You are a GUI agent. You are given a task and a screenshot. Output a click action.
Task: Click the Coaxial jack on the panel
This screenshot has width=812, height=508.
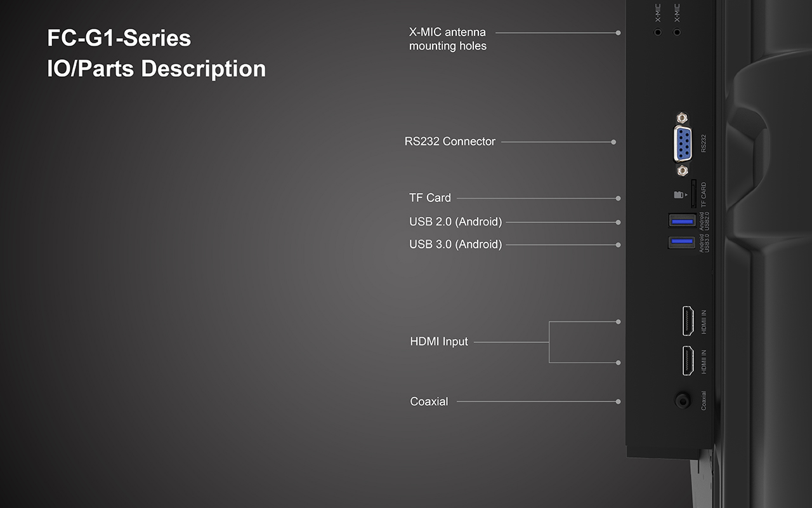pyautogui.click(x=683, y=401)
